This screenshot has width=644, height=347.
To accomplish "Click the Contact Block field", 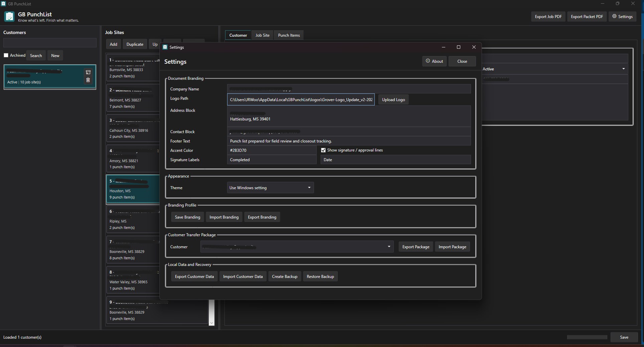I will pyautogui.click(x=349, y=132).
